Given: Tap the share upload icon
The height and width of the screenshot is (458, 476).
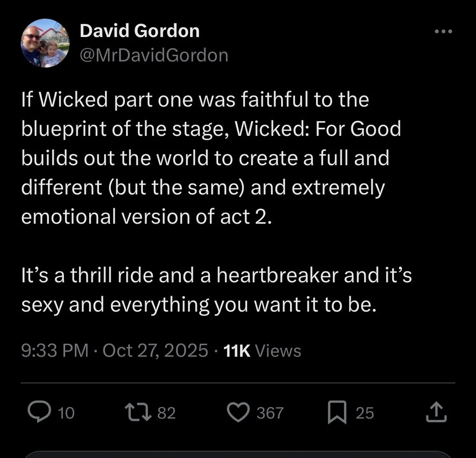Looking at the screenshot, I should coord(437,413).
